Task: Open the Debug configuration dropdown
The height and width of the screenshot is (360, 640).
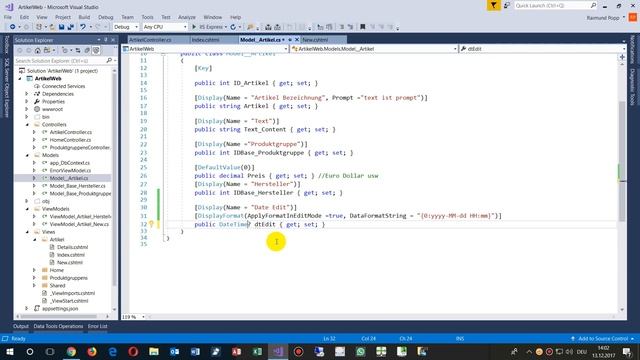Action: (126, 27)
